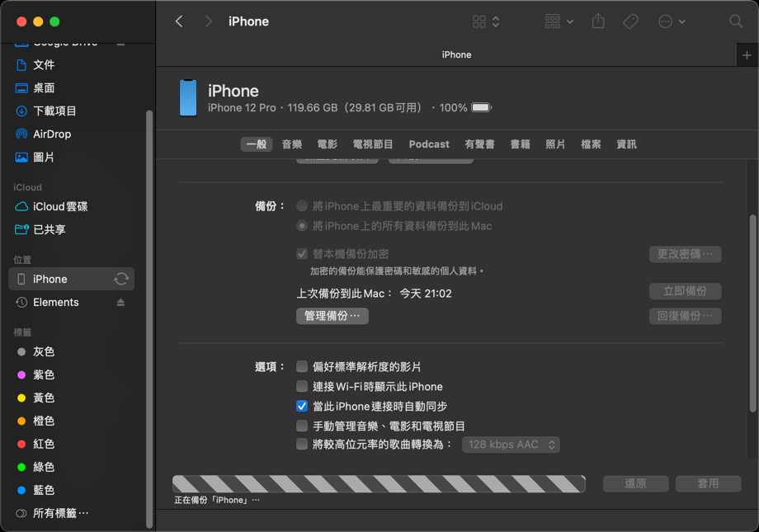Image resolution: width=759 pixels, height=532 pixels.
Task: Click the 還原 button
Action: click(635, 483)
